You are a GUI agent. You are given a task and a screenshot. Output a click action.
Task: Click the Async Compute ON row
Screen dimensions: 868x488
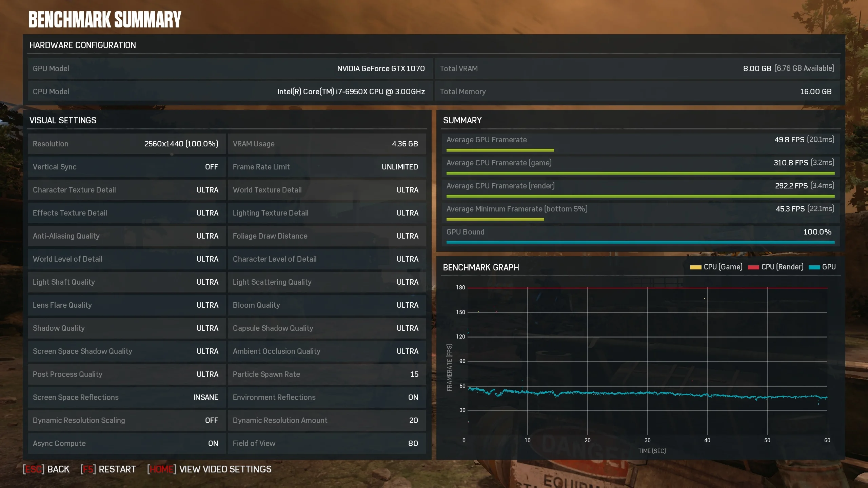pyautogui.click(x=127, y=443)
